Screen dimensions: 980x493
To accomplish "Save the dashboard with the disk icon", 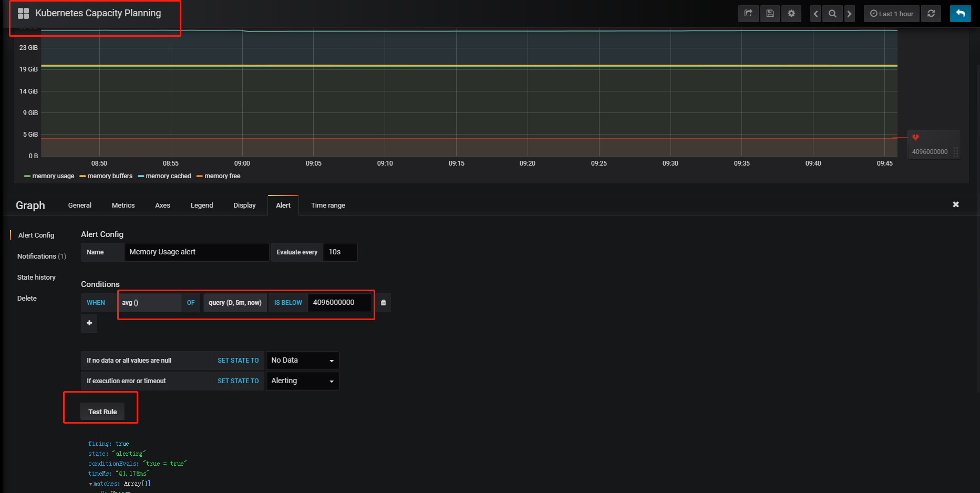I will 770,14.
